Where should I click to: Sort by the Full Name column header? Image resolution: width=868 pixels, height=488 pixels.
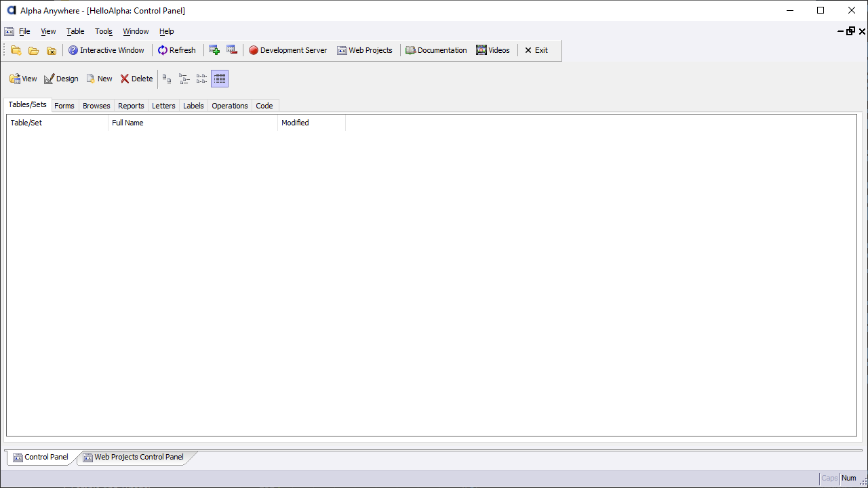point(193,123)
